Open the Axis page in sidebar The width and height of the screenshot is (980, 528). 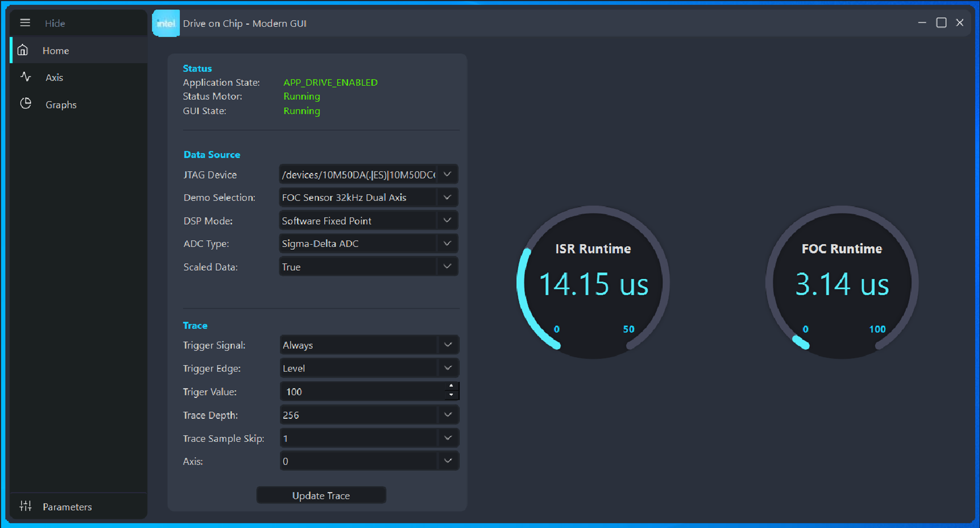pyautogui.click(x=54, y=77)
